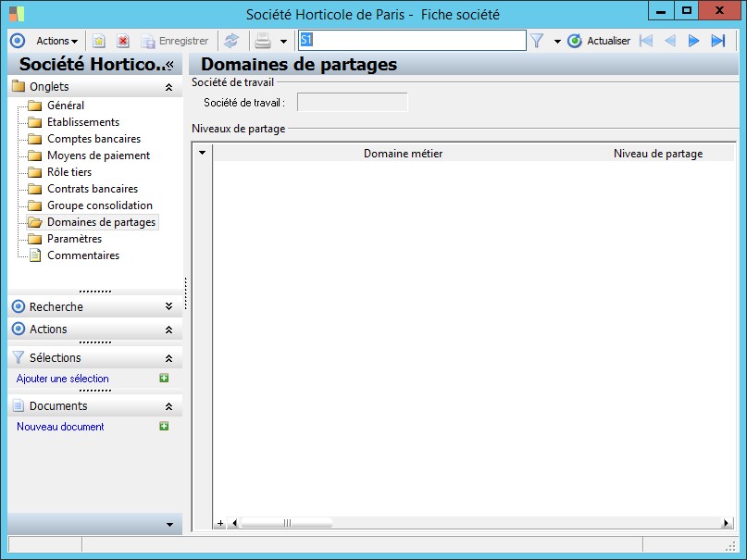Click the grid horizontal scrollbar thumb
The height and width of the screenshot is (560, 747).
[286, 523]
